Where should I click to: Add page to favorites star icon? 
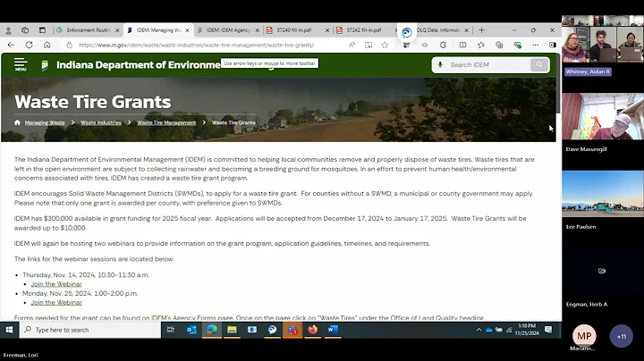tap(385, 45)
